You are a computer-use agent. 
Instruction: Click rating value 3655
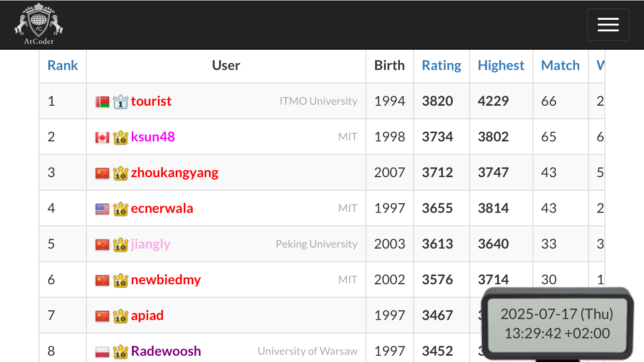click(x=437, y=209)
